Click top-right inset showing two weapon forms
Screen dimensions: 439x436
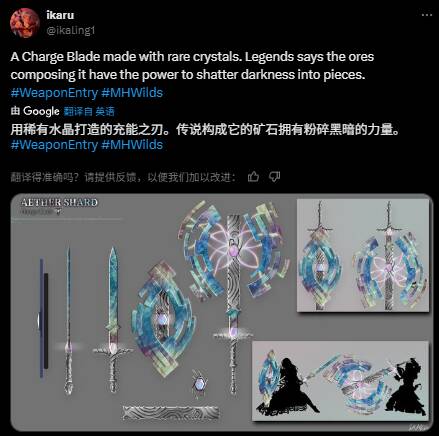coord(363,255)
